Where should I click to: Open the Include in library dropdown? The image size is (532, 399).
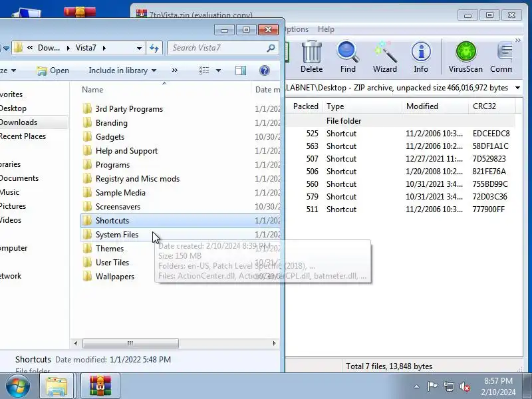[122, 70]
